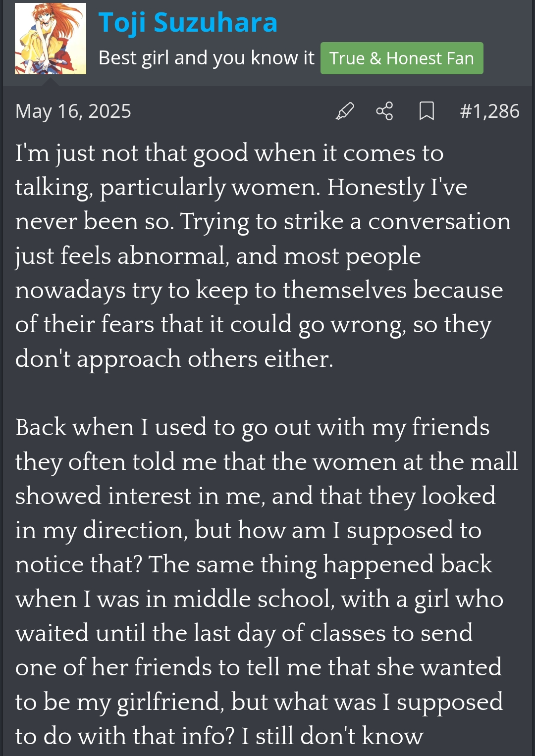535x756 pixels.
Task: Click the line ending 'don't approach others either.'
Action: 174,358
